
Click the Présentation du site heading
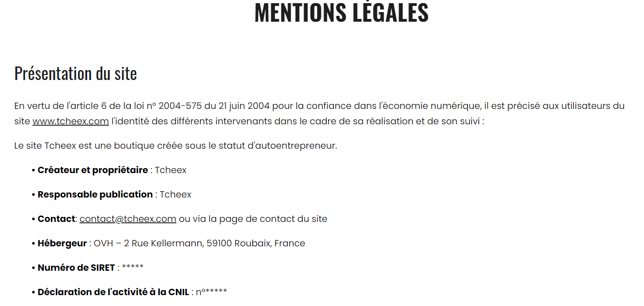(x=75, y=73)
